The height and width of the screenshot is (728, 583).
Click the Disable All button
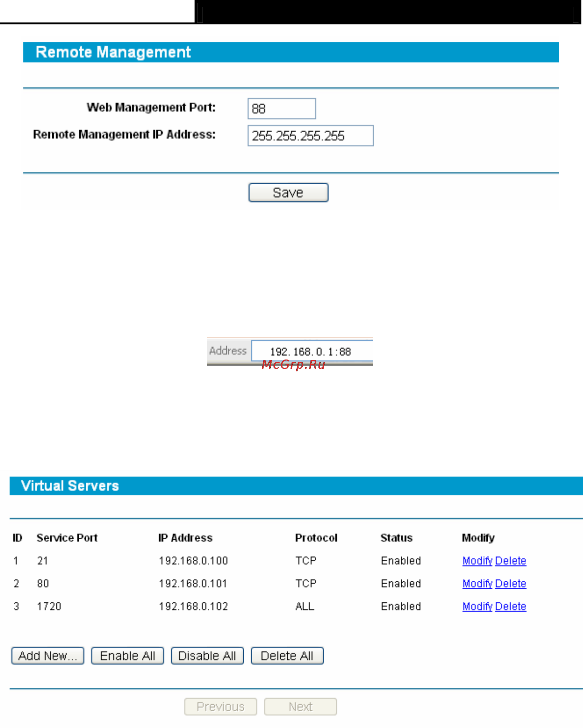coord(207,656)
